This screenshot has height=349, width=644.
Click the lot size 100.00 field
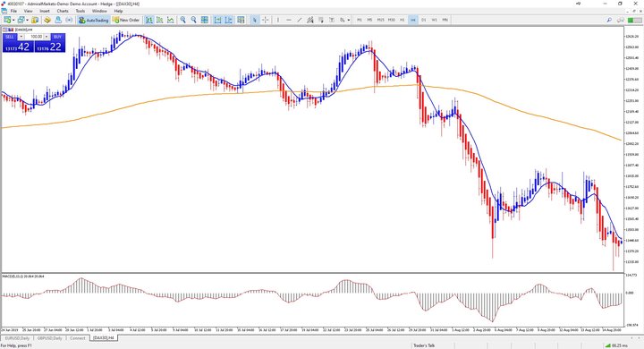click(34, 37)
